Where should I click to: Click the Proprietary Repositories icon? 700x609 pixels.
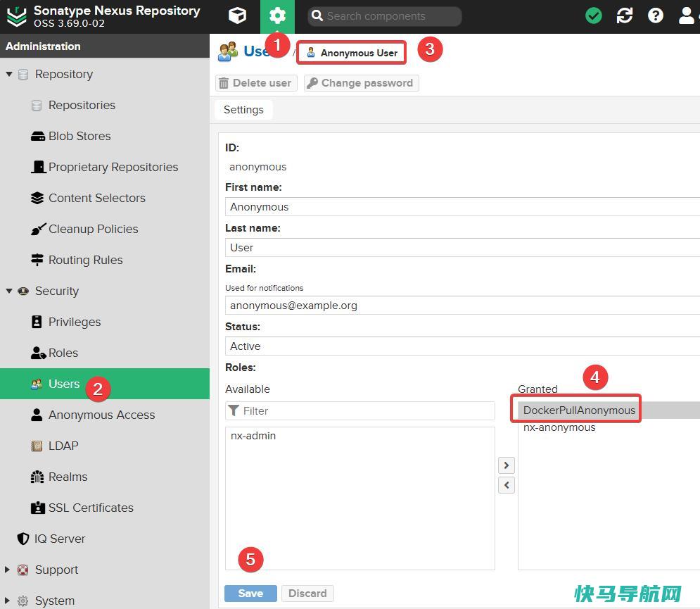[x=39, y=167]
